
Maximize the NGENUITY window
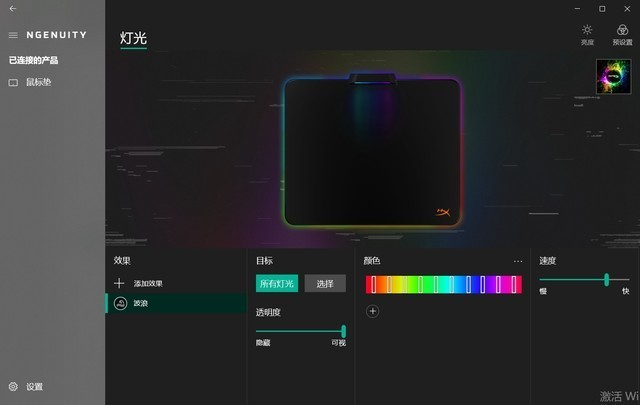[x=602, y=9]
